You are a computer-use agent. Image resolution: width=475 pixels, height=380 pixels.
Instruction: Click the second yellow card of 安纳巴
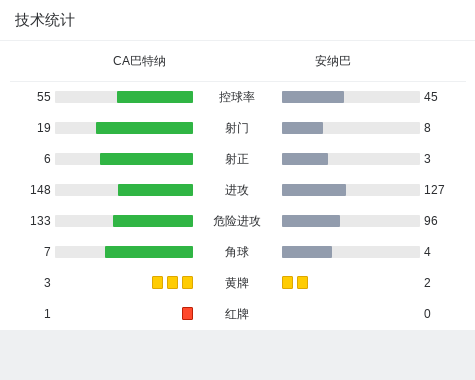coord(302,282)
